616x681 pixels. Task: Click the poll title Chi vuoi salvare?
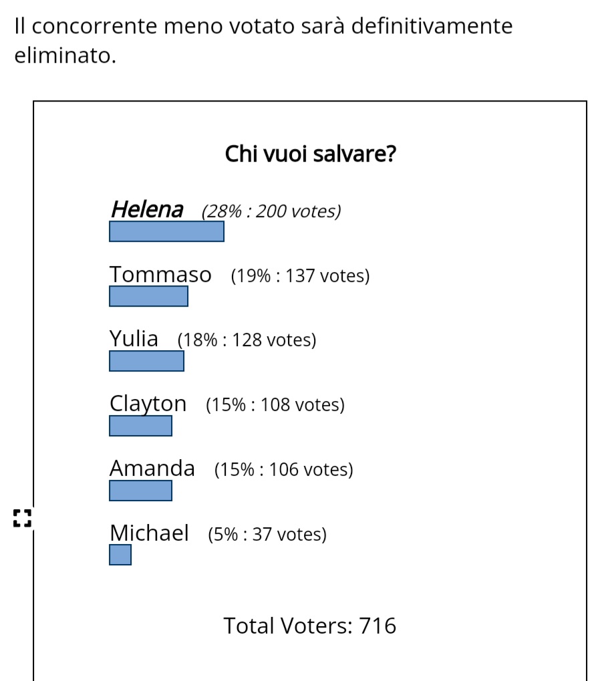click(x=311, y=154)
